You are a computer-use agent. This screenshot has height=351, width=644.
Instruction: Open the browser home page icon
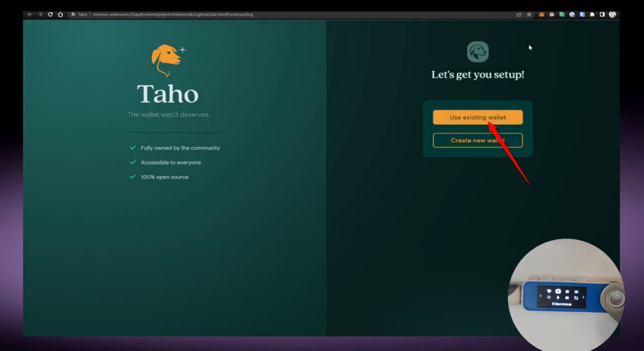(x=60, y=14)
